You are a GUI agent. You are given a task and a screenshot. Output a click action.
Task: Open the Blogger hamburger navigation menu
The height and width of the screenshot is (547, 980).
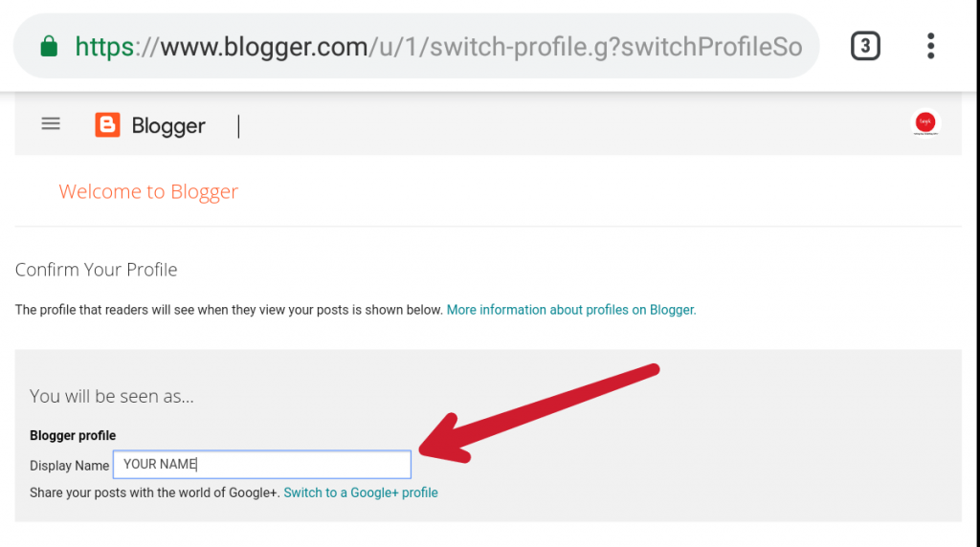tap(51, 123)
